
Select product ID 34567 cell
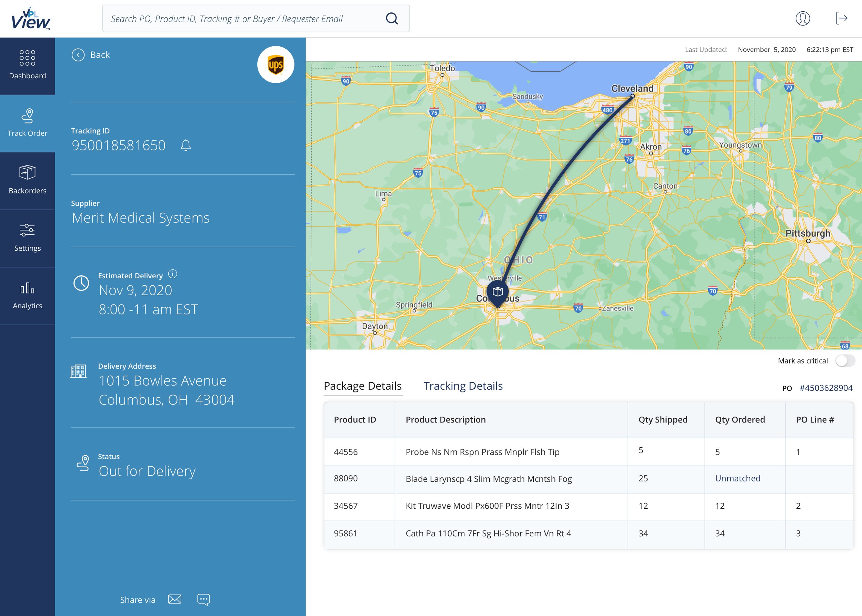[x=360, y=506]
